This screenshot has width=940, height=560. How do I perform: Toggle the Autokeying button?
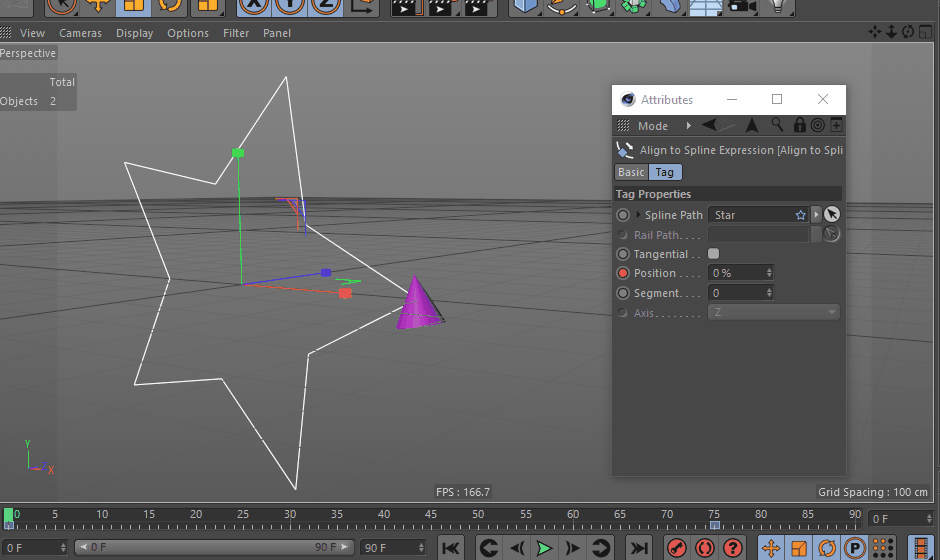(704, 547)
